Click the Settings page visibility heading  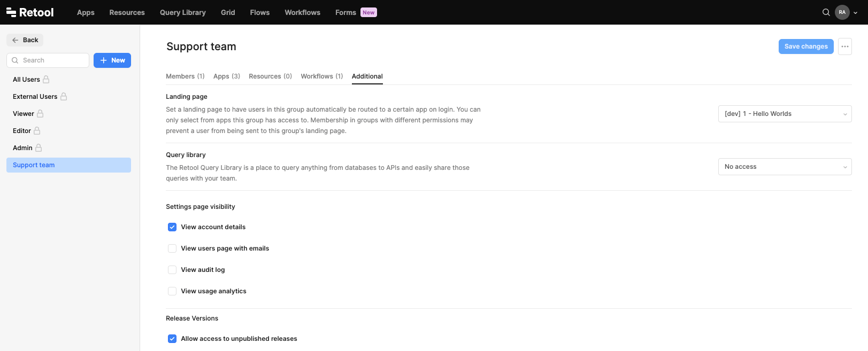tap(201, 207)
